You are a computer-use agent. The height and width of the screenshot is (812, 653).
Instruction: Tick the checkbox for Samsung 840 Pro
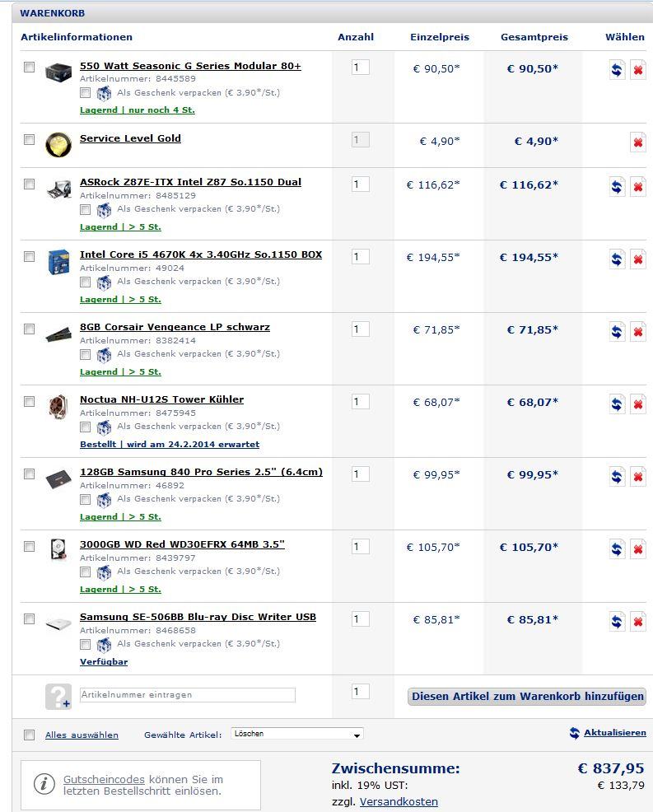pos(30,474)
